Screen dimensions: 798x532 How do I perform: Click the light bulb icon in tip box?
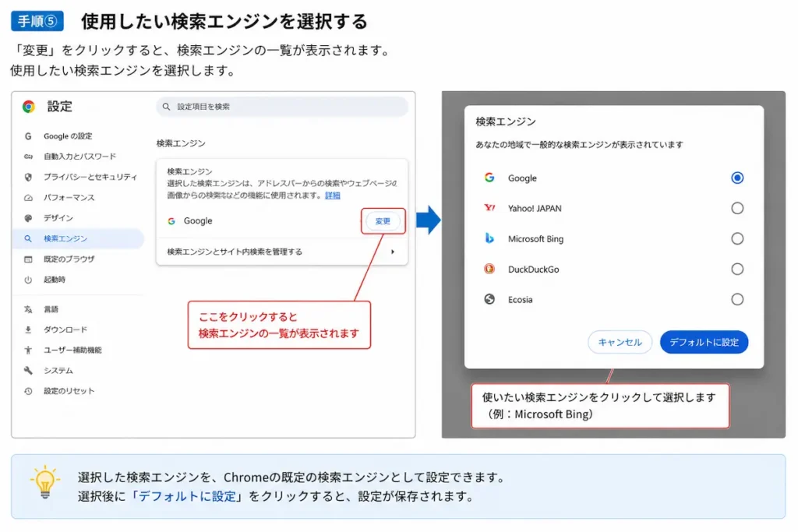tap(44, 481)
